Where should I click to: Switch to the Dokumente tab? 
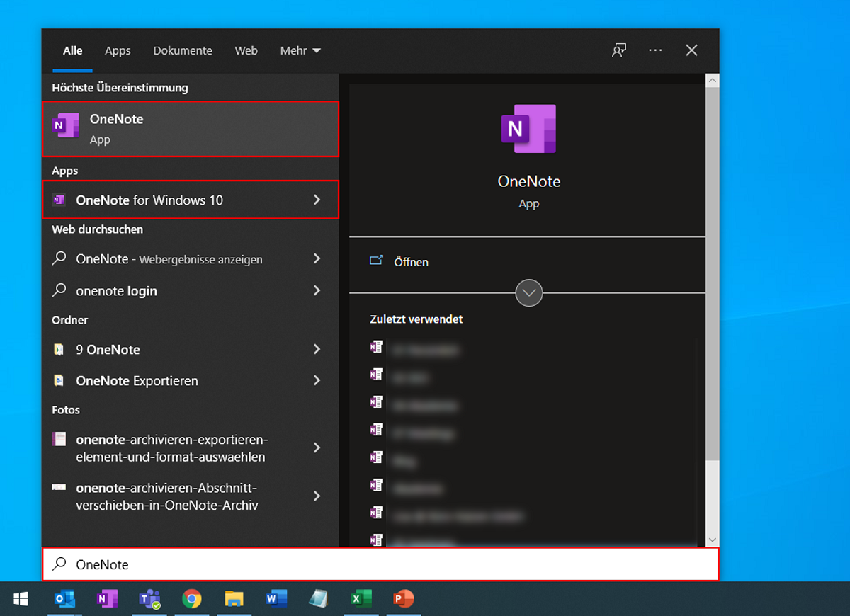[183, 50]
